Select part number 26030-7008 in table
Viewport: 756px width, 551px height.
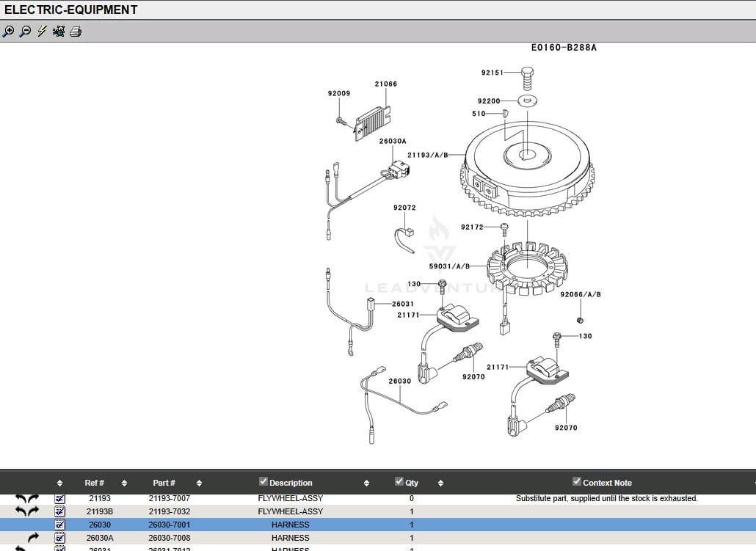pyautogui.click(x=169, y=538)
